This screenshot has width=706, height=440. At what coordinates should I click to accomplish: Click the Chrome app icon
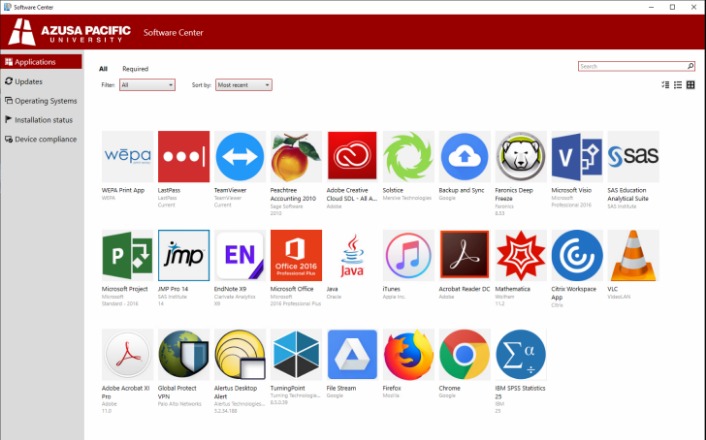464,355
